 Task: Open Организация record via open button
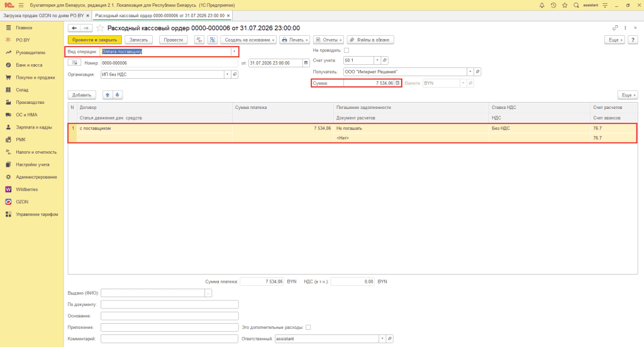click(x=235, y=74)
